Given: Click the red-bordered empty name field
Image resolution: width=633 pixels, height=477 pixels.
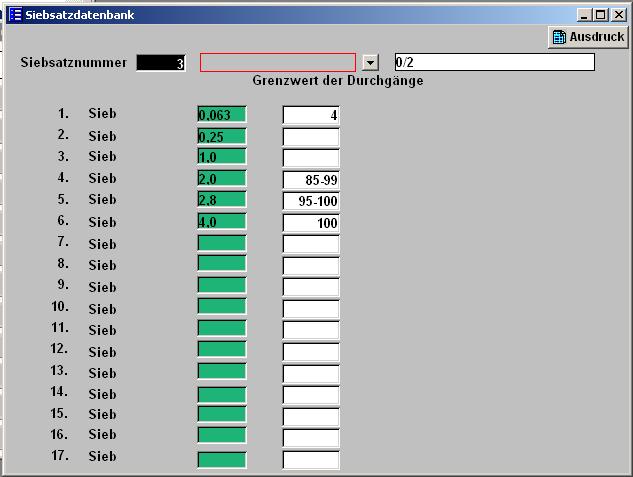Looking at the screenshot, I should pos(278,63).
